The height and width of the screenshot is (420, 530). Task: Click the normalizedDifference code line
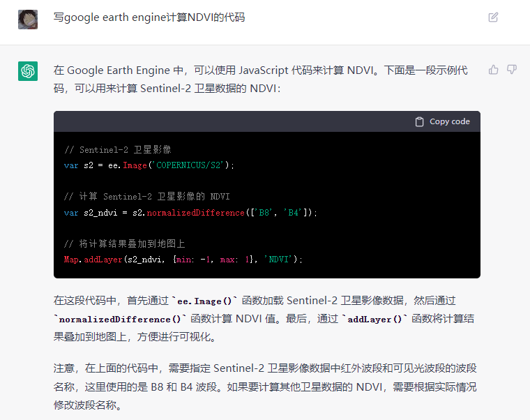pos(190,213)
